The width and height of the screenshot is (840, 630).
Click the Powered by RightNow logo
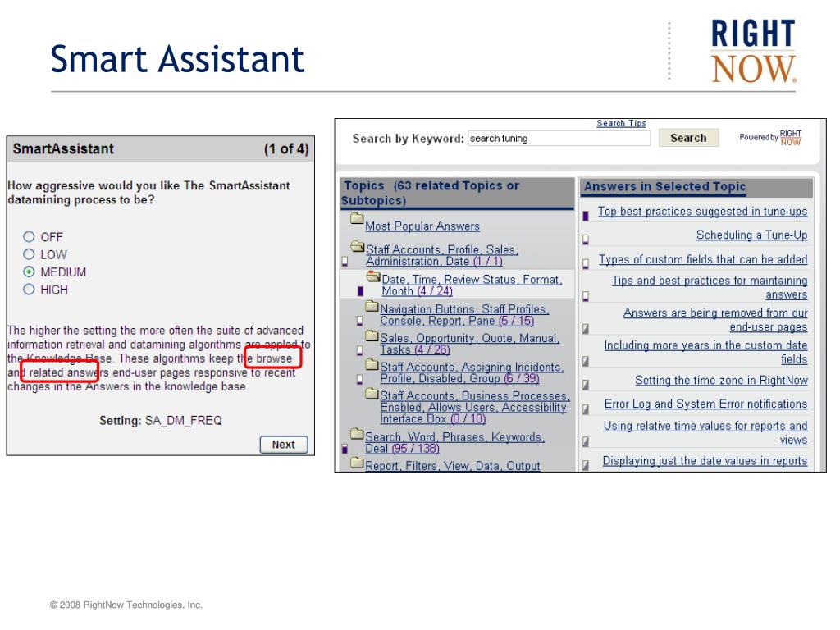point(769,138)
